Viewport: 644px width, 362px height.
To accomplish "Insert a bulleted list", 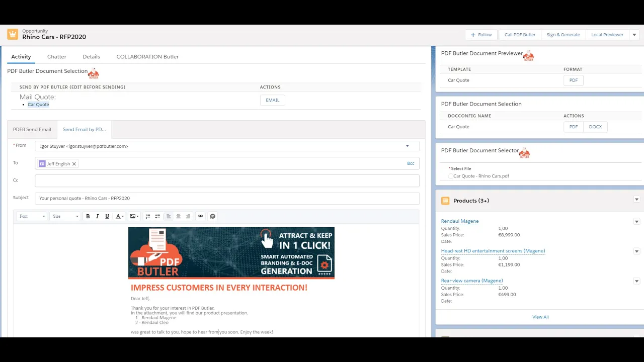I will click(157, 216).
